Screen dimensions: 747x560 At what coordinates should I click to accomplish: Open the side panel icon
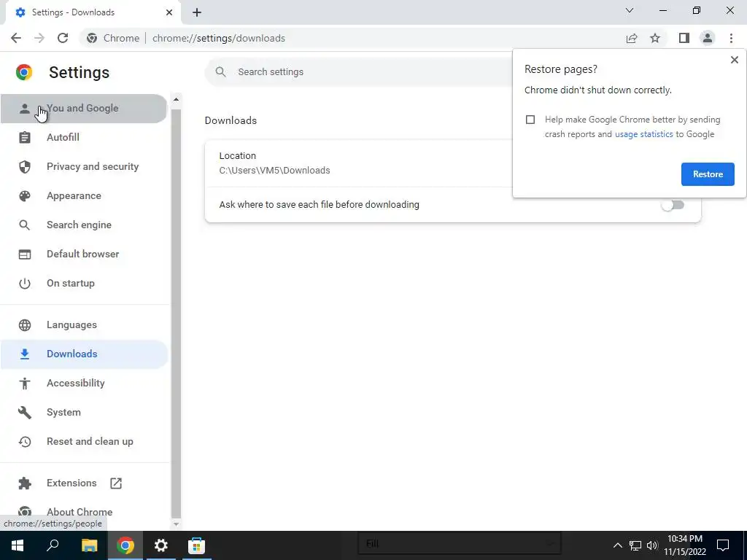pyautogui.click(x=684, y=38)
